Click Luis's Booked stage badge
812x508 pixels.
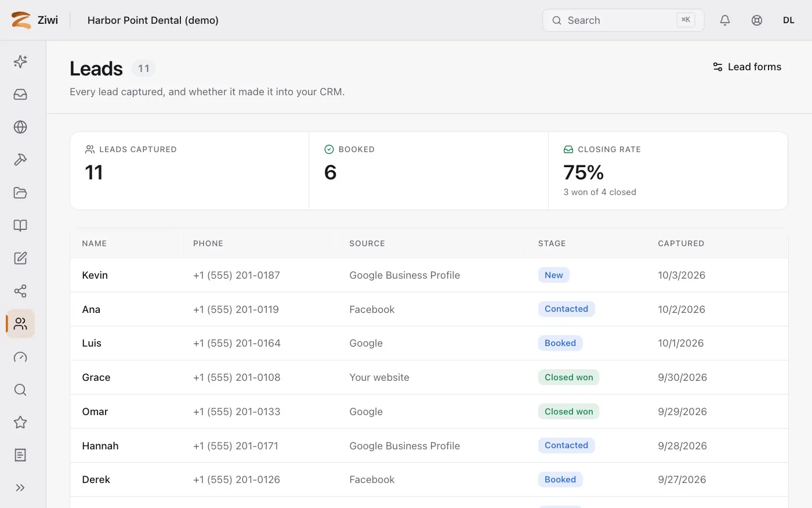point(560,343)
